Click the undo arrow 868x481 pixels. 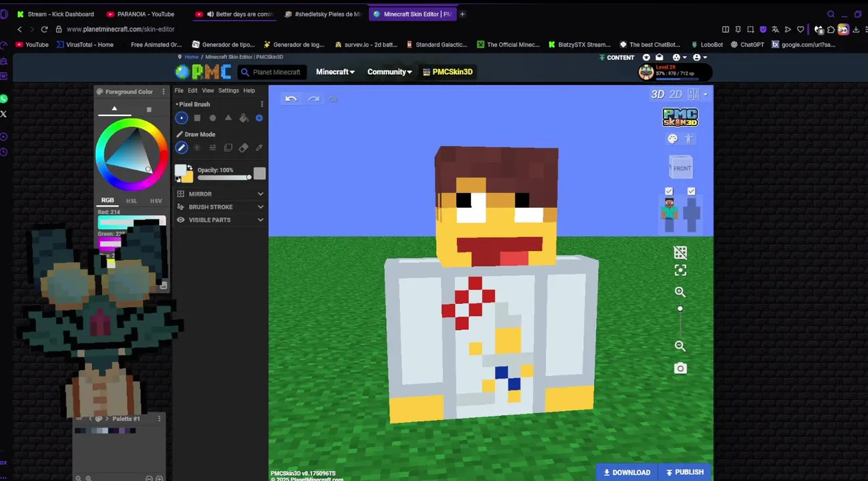click(291, 99)
